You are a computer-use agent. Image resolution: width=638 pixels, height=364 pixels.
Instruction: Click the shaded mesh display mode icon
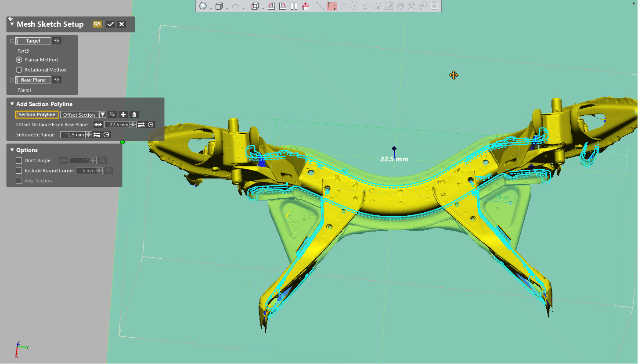203,6
